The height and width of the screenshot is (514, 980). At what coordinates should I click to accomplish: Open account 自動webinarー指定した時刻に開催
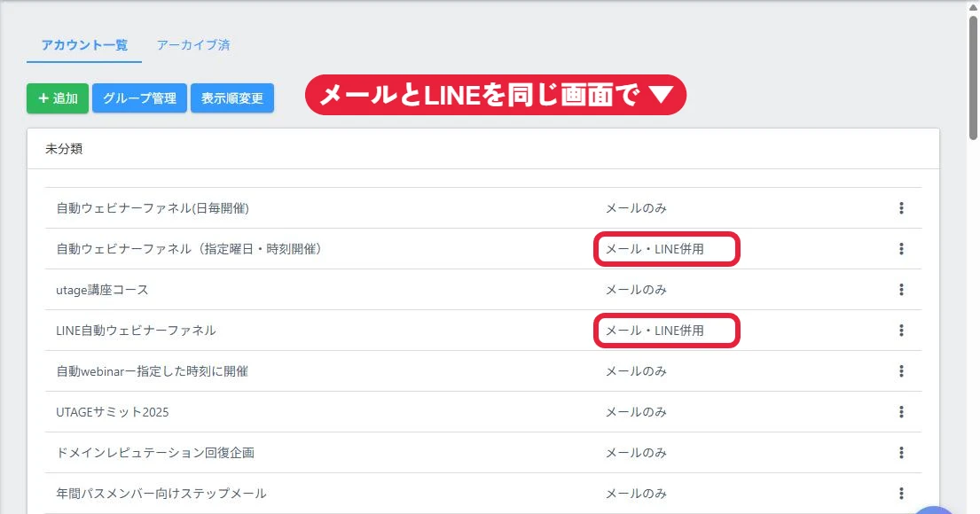pyautogui.click(x=152, y=371)
